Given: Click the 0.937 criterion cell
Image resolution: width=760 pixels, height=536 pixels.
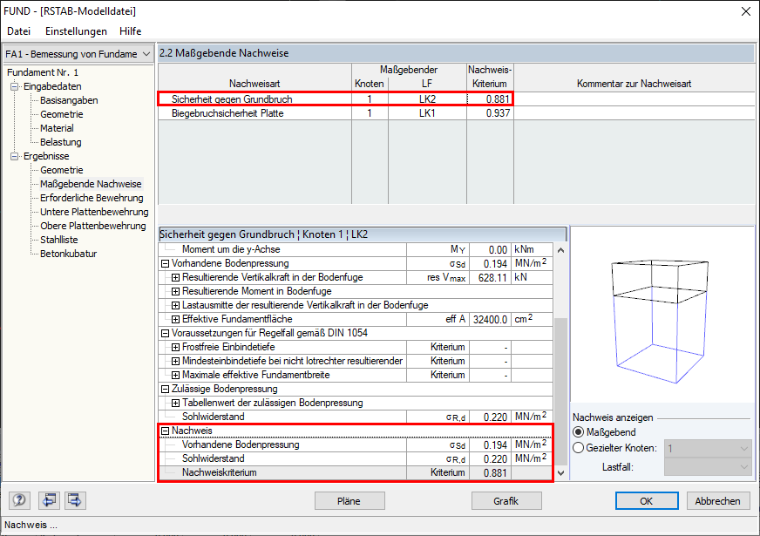Looking at the screenshot, I should pyautogui.click(x=490, y=113).
